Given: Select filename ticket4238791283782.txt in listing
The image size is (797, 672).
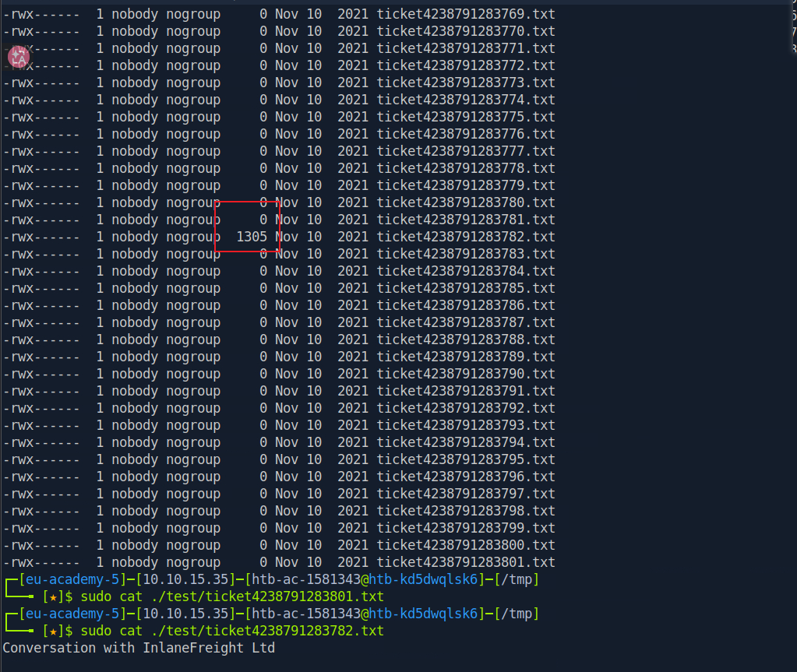Looking at the screenshot, I should coord(466,237).
